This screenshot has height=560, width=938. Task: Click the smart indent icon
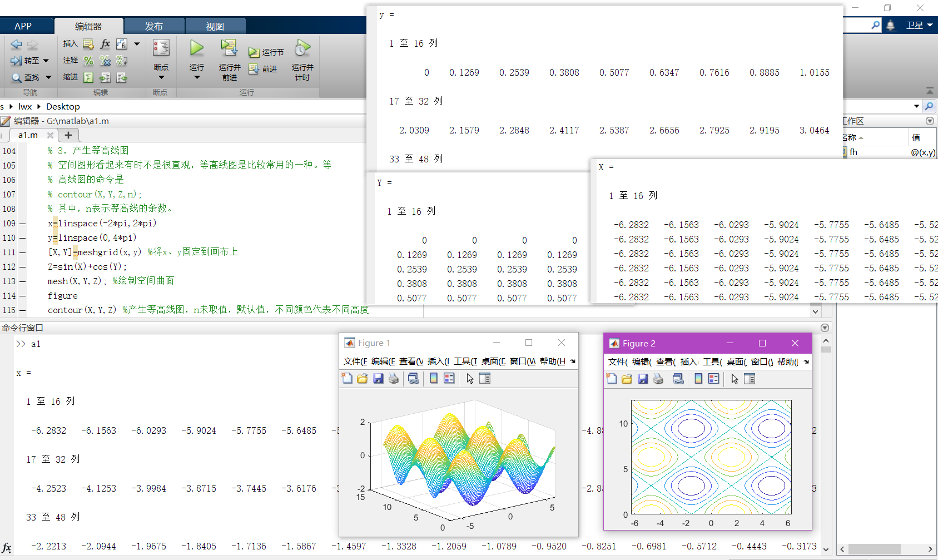(x=88, y=77)
